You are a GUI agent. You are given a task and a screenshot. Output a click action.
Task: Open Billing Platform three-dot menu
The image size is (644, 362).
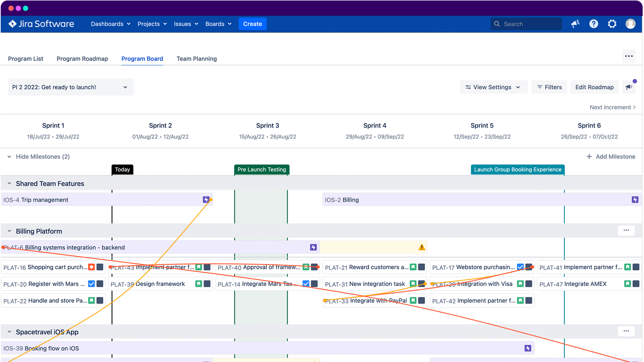click(626, 230)
